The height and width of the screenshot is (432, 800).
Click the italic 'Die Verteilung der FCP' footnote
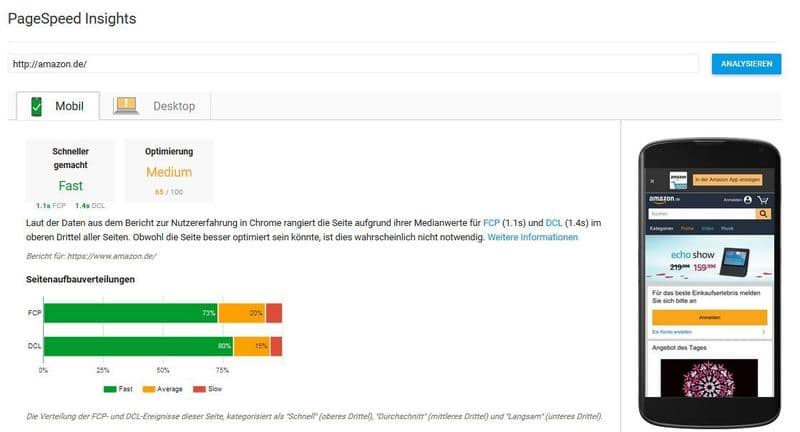(x=314, y=416)
